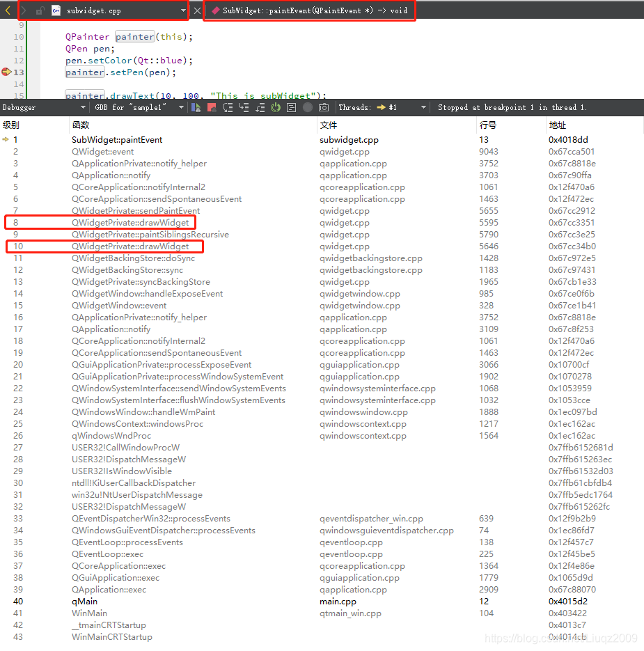Select QEventLoop::exec stack frame
The width and height of the screenshot is (644, 651).
322,554
